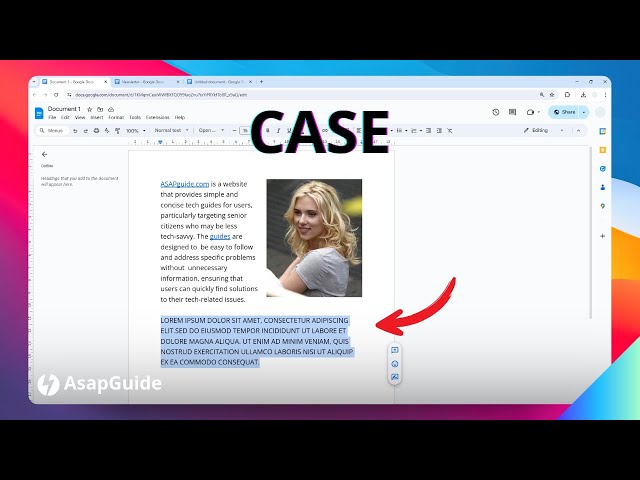640x480 pixels.
Task: Open Google Tasks side panel
Action: point(602,169)
